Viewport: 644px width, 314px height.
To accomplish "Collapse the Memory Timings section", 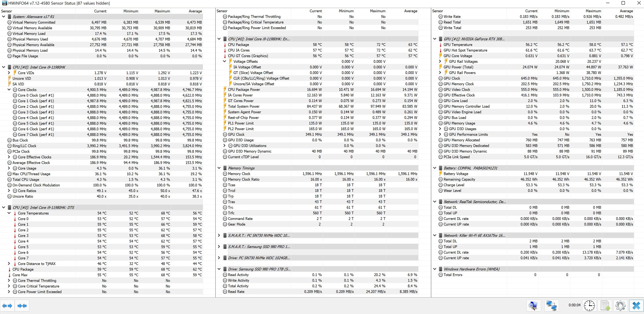I will tap(219, 168).
